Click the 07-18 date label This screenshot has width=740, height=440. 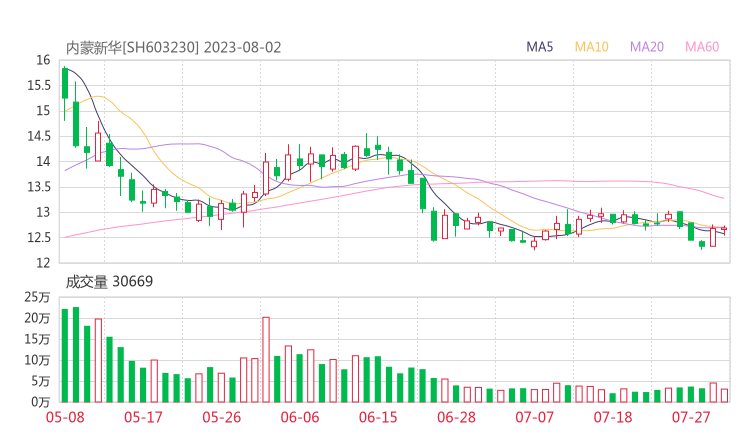pos(613,417)
